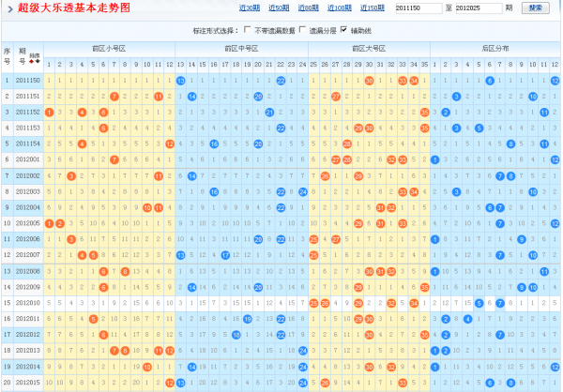
Task: Enable the 不带遗漏数据 checkbox
Action: (248, 30)
